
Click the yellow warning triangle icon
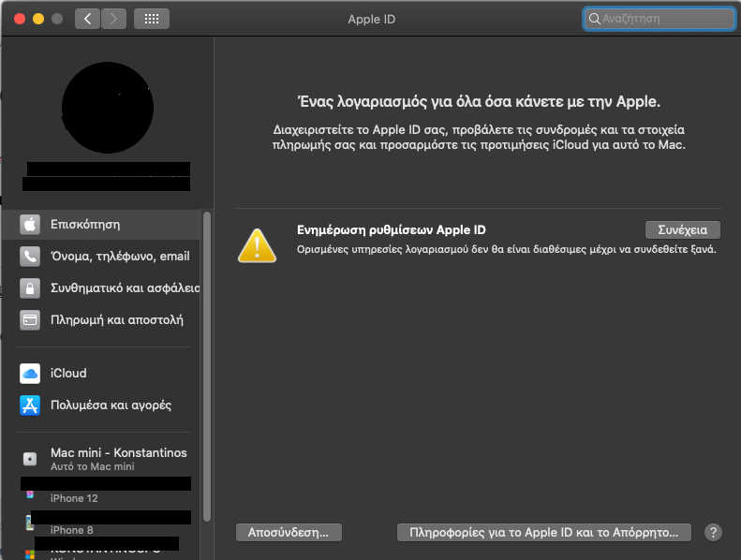coord(257,245)
